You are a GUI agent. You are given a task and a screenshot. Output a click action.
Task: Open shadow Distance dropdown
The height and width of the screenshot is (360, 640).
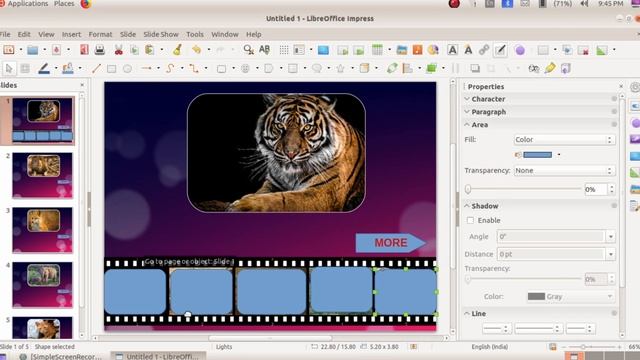[x=610, y=254]
